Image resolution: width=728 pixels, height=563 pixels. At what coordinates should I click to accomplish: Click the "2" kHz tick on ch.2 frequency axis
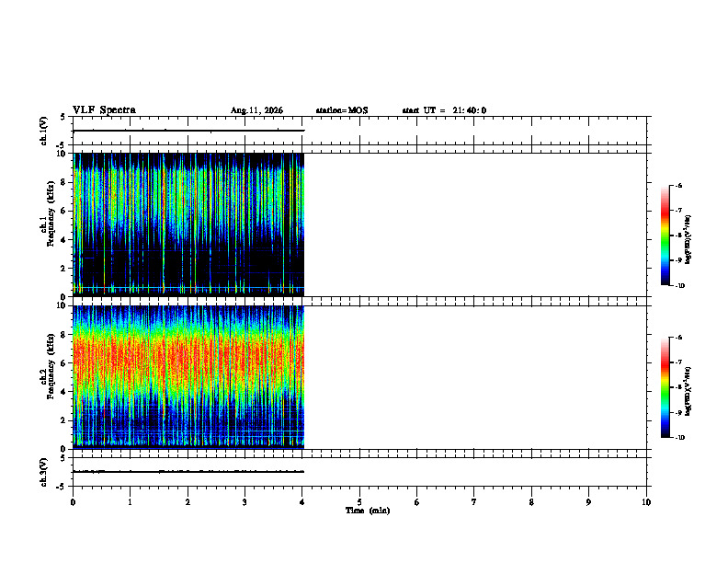point(63,420)
